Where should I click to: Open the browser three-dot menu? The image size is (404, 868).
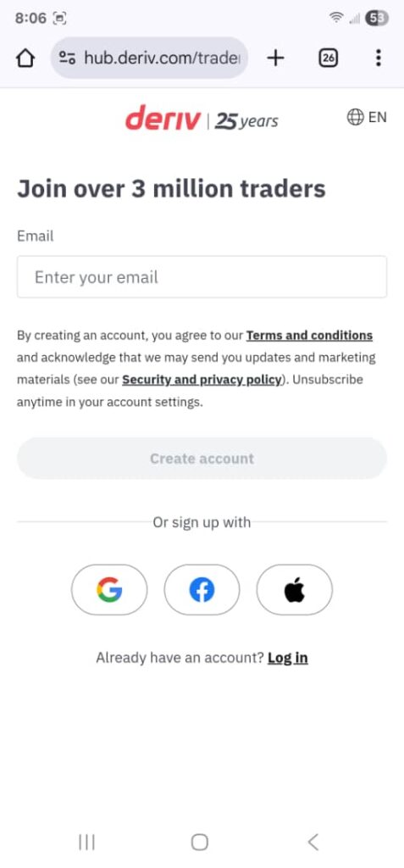click(x=378, y=58)
